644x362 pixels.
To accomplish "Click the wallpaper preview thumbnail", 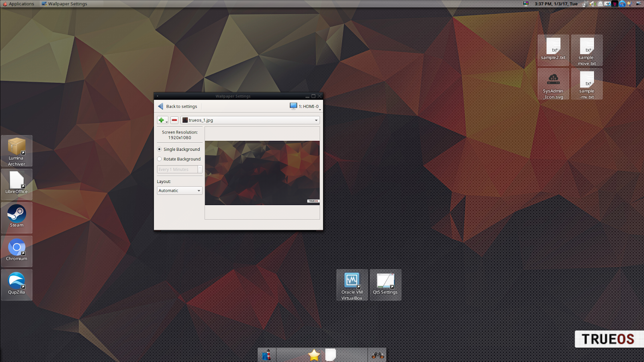I will coord(262,172).
